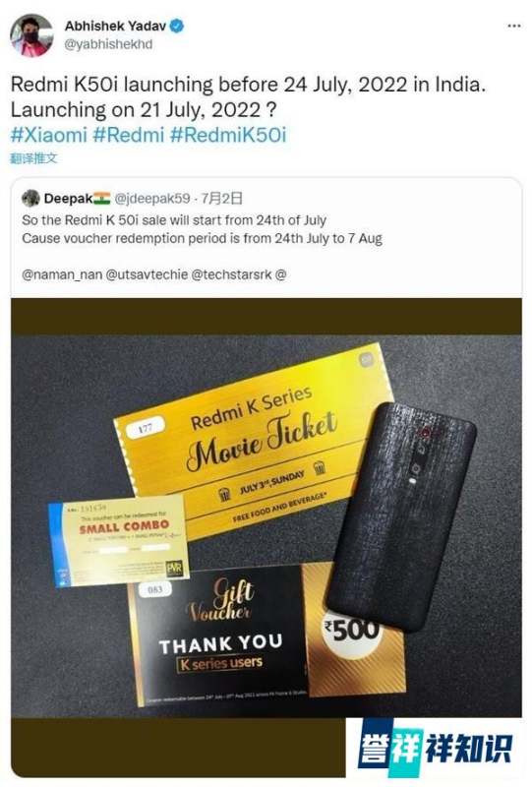Click the blue verified badge

[x=176, y=26]
